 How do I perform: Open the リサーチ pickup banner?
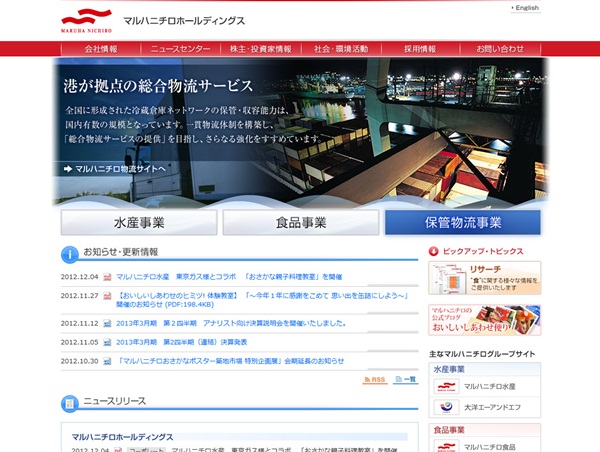coord(484,278)
